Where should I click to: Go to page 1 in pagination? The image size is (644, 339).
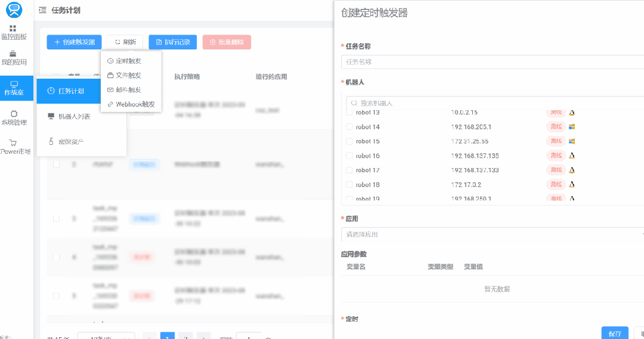[167, 337]
